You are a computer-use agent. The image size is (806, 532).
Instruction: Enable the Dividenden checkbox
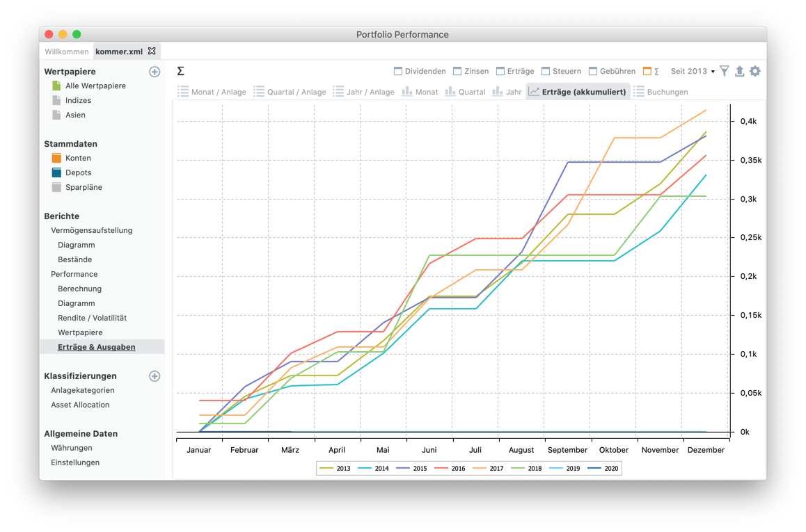click(397, 70)
